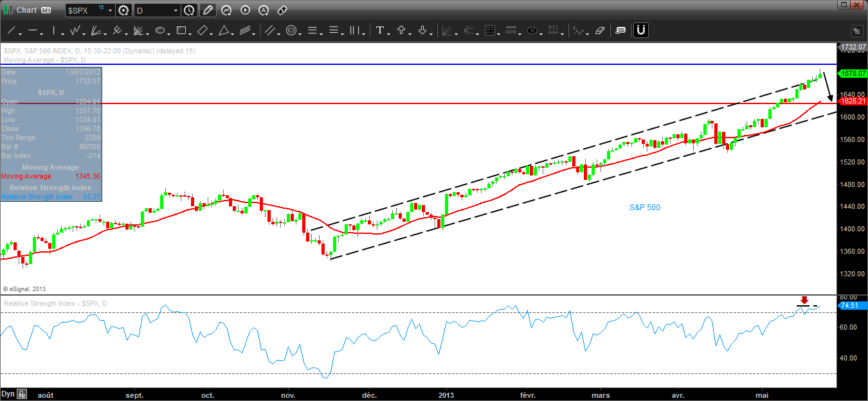Viewport: 868px width, 401px height.
Task: Click the 'S&P 500' chart text label
Action: [x=644, y=208]
